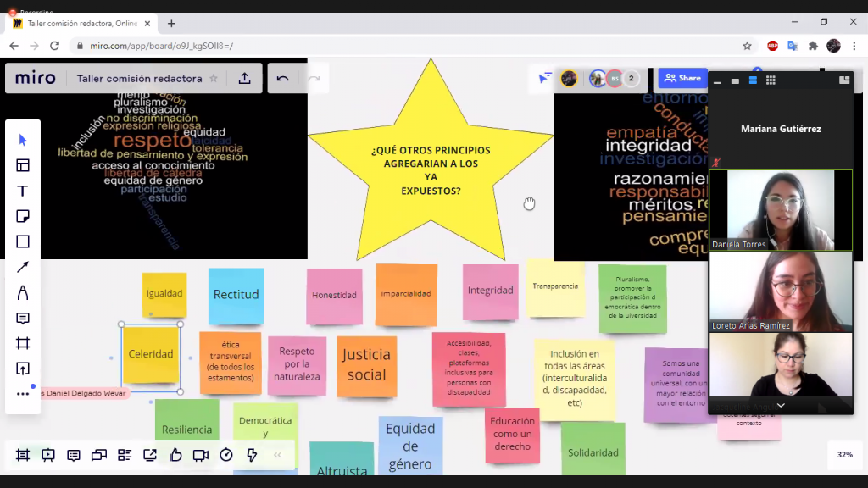This screenshot has width=868, height=488.
Task: Open the Chrome profile avatar
Action: (x=834, y=46)
